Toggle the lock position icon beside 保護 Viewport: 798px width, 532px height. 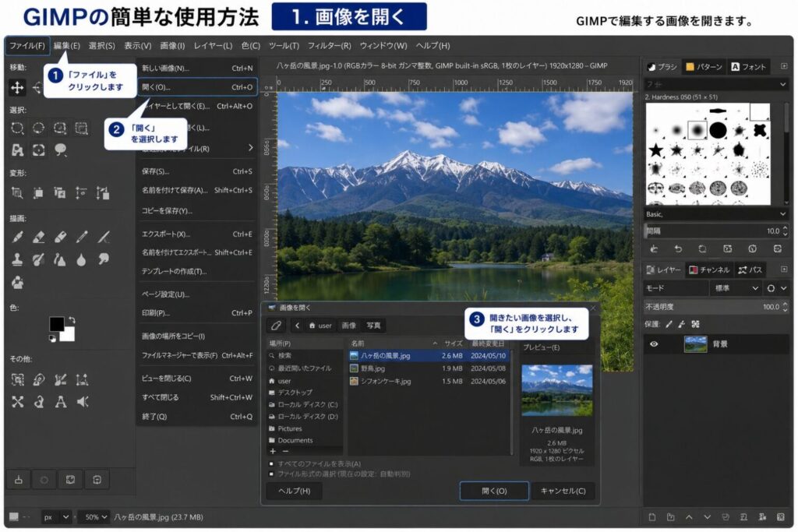tap(681, 325)
